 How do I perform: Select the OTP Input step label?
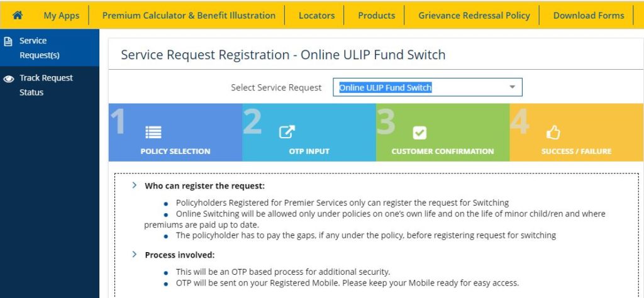[309, 152]
